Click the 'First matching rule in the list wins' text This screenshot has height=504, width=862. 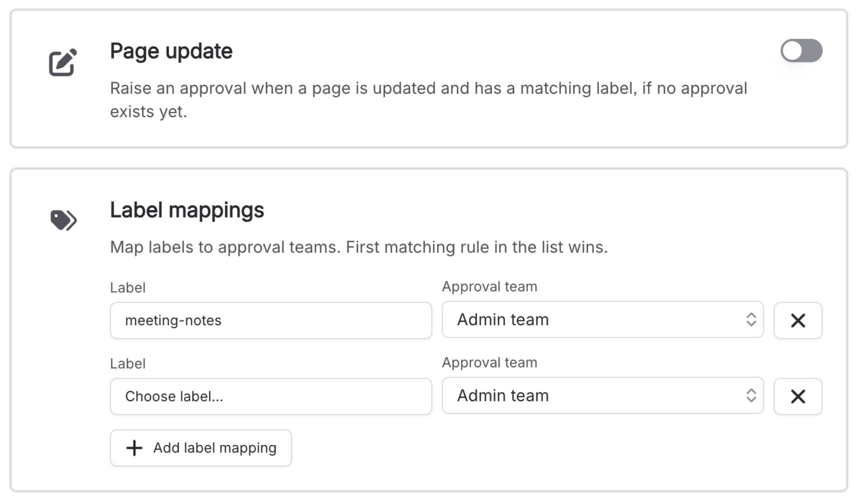[x=477, y=247]
